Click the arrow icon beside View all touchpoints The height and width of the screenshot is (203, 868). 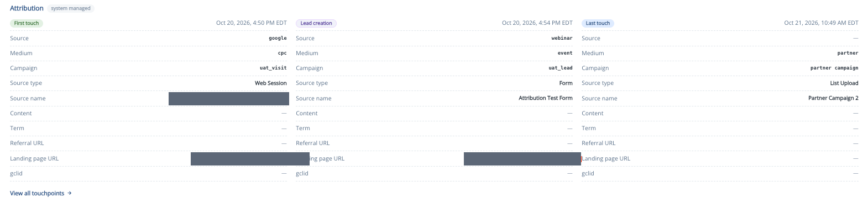click(x=70, y=193)
